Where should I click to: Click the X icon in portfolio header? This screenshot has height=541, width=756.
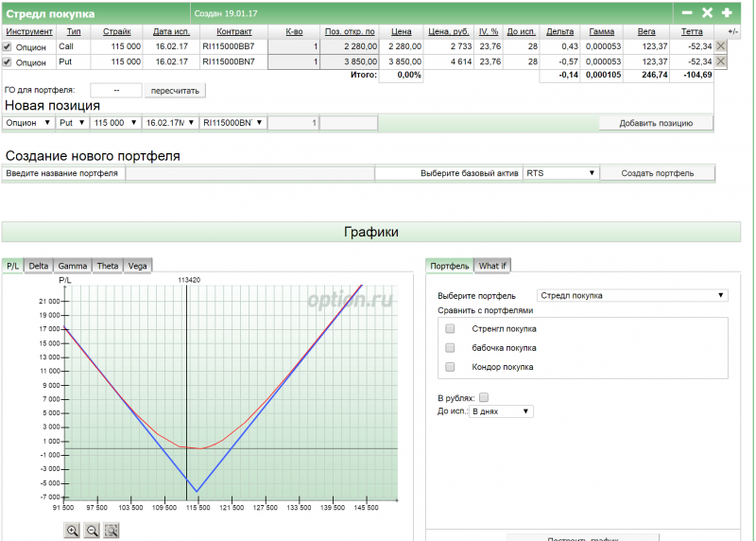click(707, 13)
